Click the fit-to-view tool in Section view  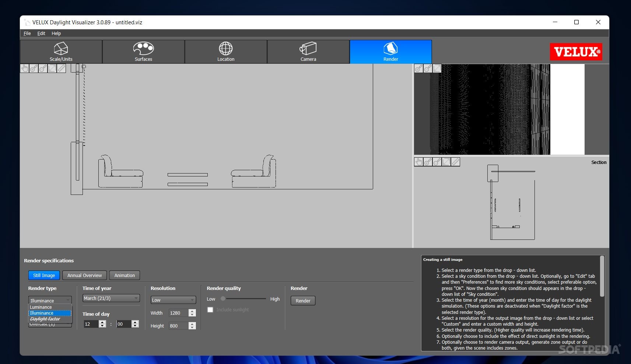click(446, 162)
